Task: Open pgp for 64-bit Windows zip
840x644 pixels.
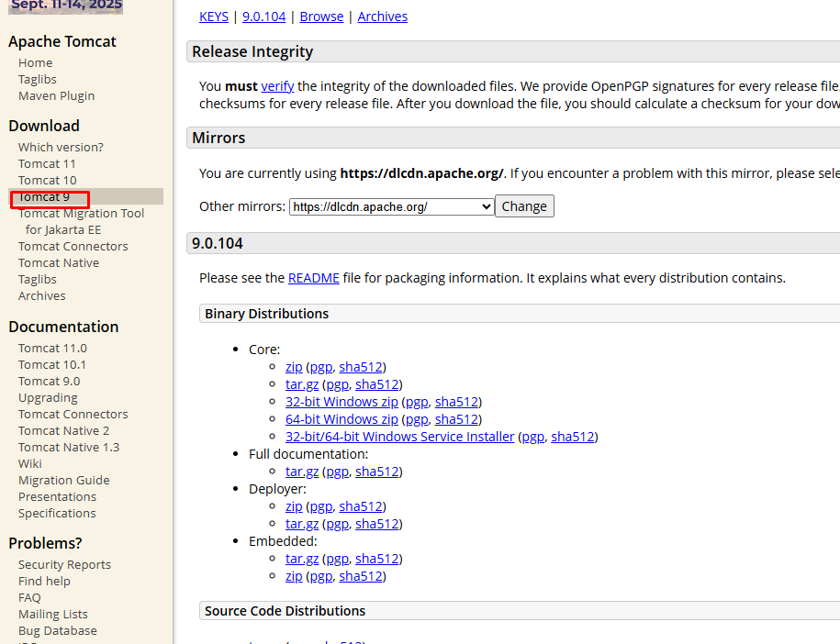Action: click(418, 419)
